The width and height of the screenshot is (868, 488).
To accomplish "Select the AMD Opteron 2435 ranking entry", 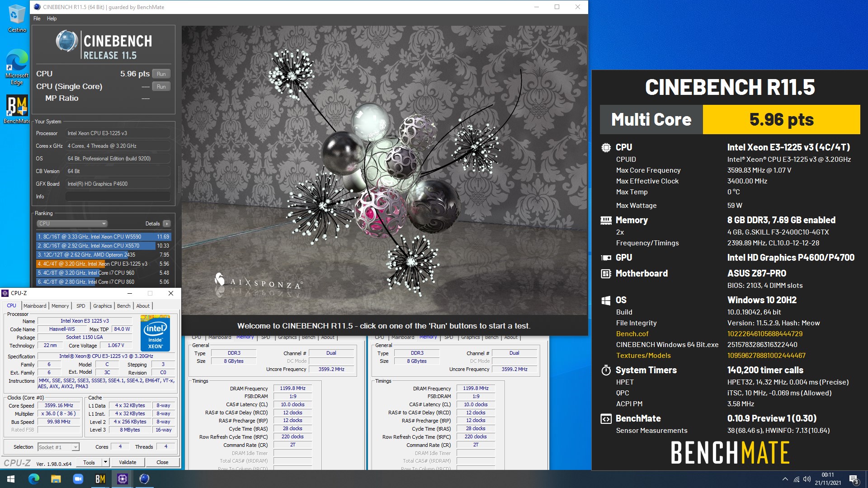I will click(104, 255).
